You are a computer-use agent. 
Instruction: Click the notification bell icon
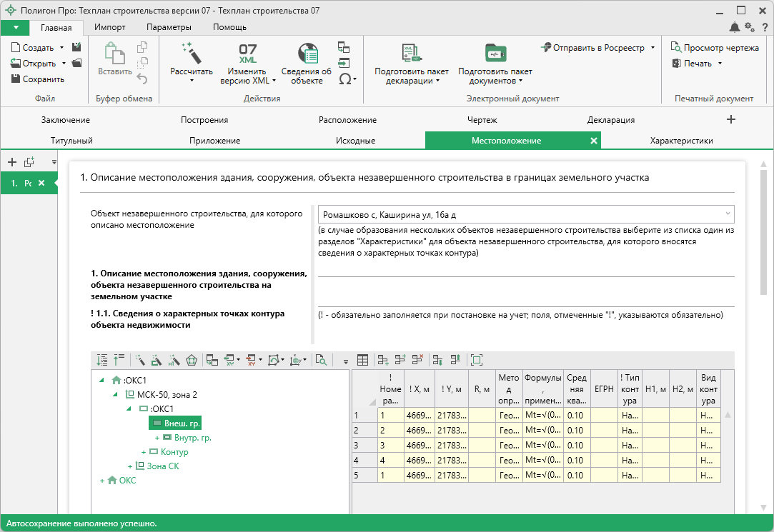(734, 27)
